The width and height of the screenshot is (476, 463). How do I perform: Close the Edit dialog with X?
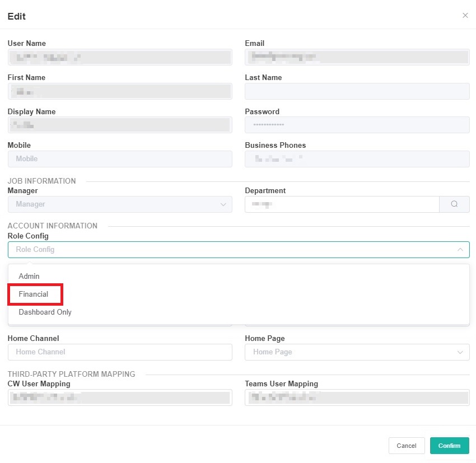[x=465, y=16]
